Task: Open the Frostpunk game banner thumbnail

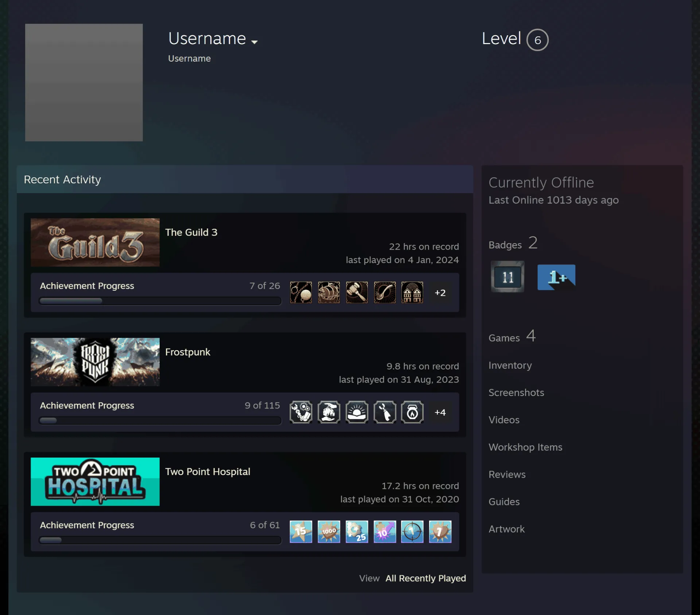Action: pyautogui.click(x=95, y=362)
